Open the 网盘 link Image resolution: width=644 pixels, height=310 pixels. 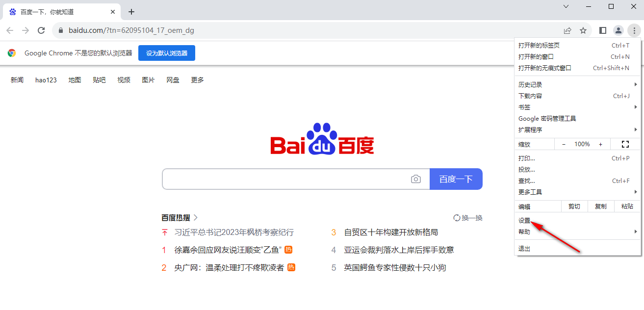click(173, 80)
